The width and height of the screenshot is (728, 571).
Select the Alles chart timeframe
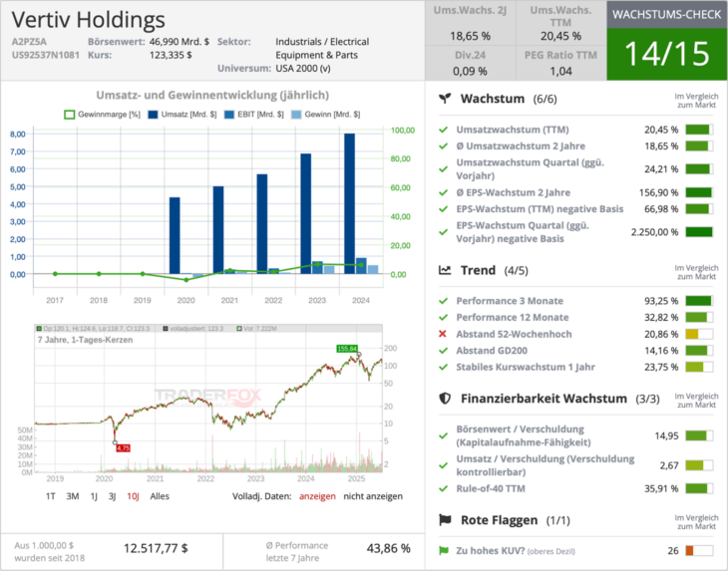[160, 496]
